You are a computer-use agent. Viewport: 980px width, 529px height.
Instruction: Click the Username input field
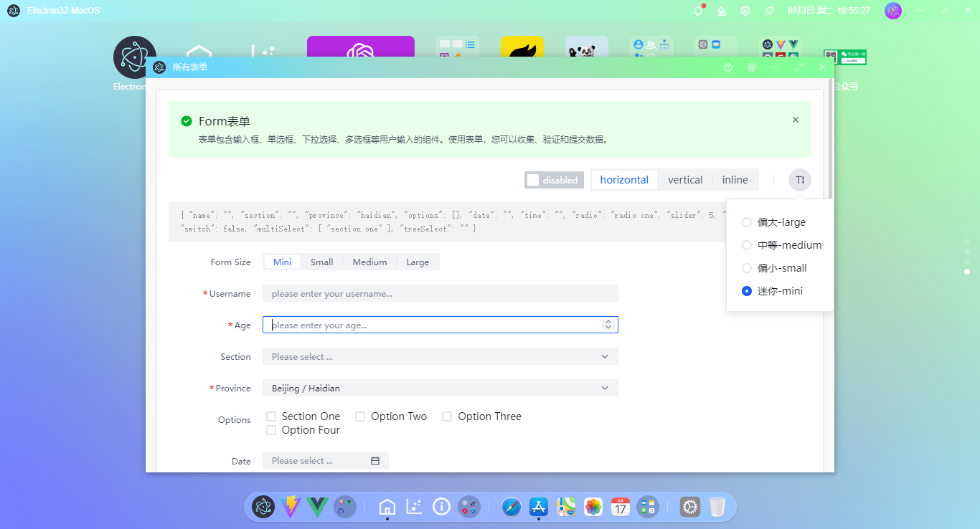tap(440, 293)
